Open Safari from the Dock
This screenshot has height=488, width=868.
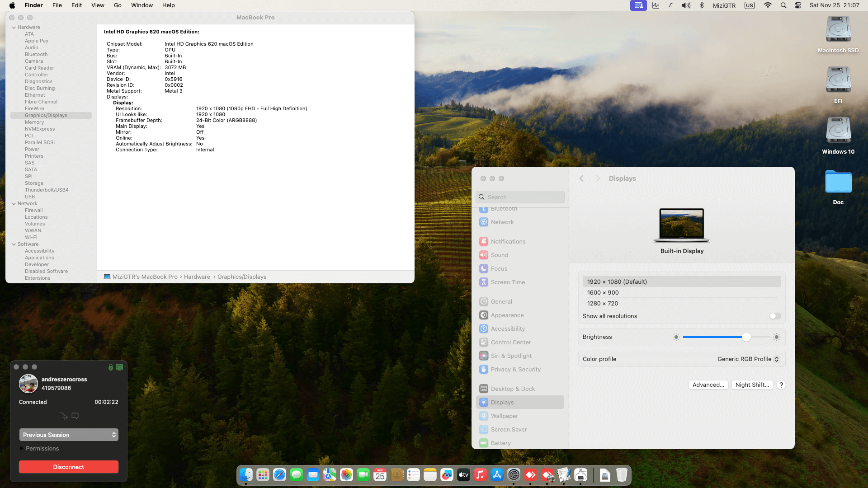pyautogui.click(x=279, y=475)
